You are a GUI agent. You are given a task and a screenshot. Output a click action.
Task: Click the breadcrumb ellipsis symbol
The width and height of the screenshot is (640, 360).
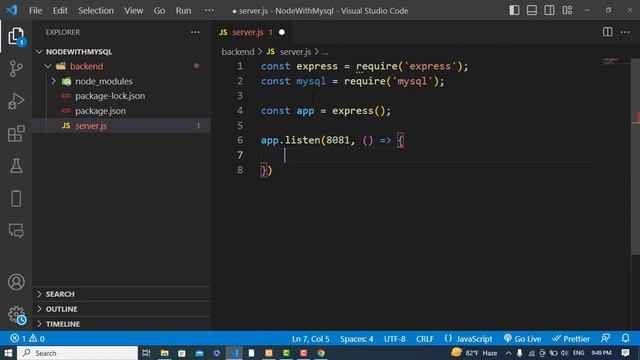tap(325, 52)
